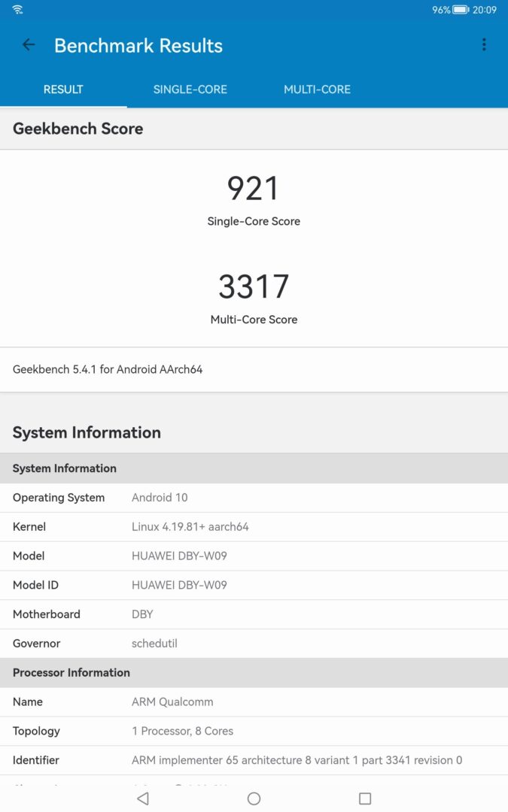Select the ARM implementer identifier value
Image resolution: width=508 pixels, height=812 pixels.
click(x=297, y=760)
